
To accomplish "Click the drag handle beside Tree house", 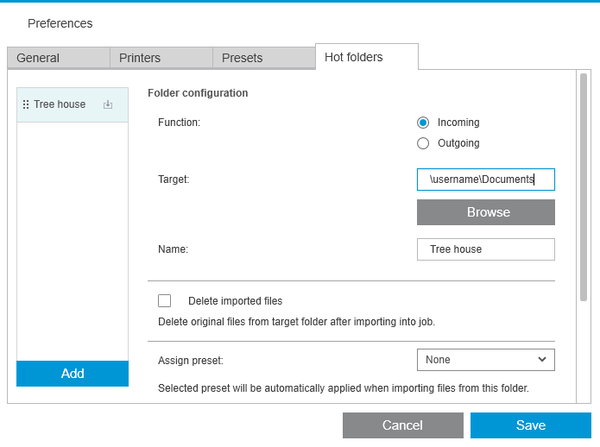I will pos(26,104).
